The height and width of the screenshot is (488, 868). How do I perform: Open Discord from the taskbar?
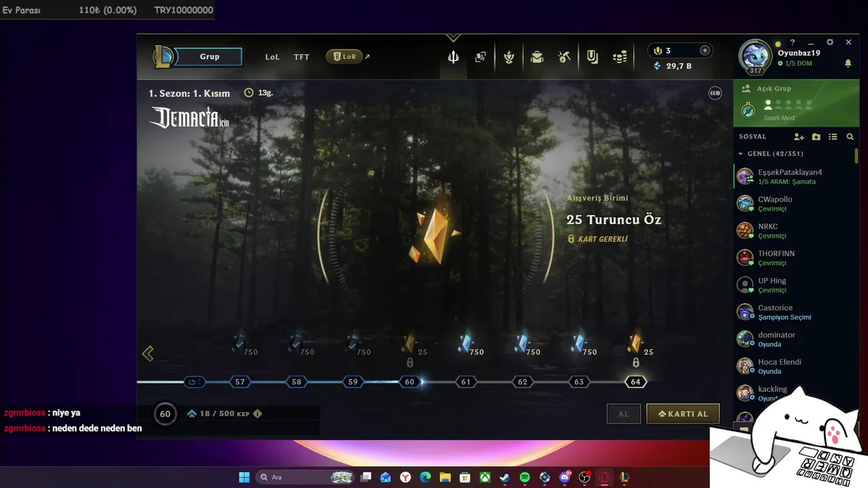565,477
